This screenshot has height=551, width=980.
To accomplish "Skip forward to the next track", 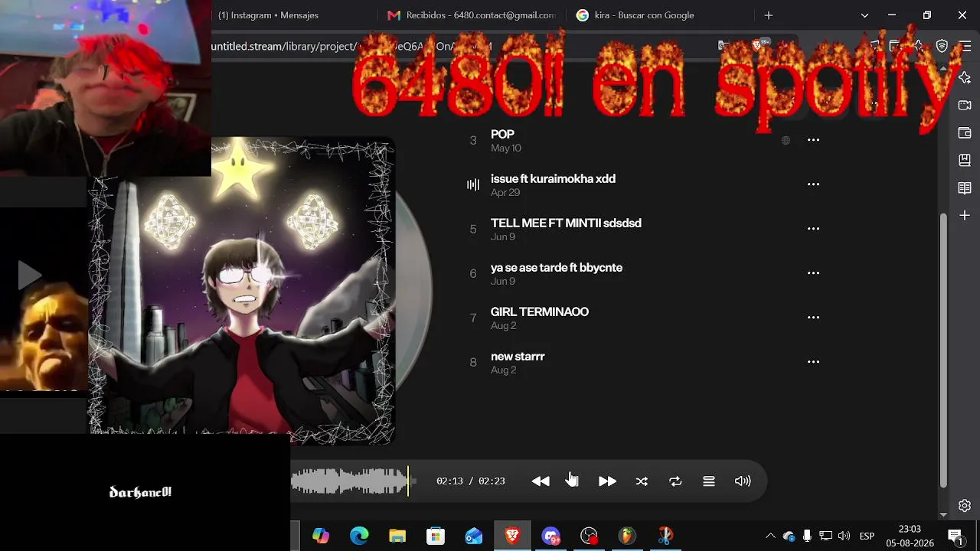I will pyautogui.click(x=607, y=481).
